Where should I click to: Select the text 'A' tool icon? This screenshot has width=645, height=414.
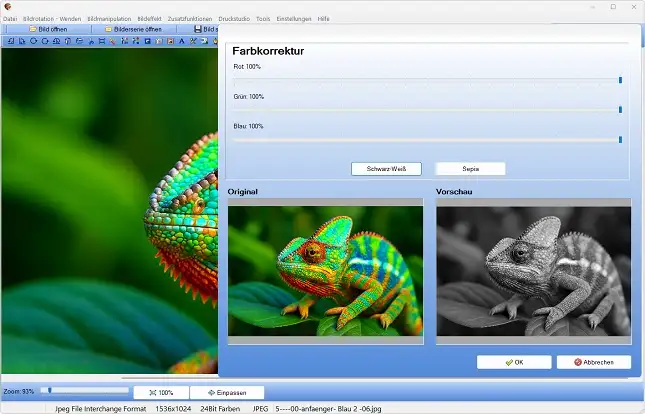click(x=181, y=41)
